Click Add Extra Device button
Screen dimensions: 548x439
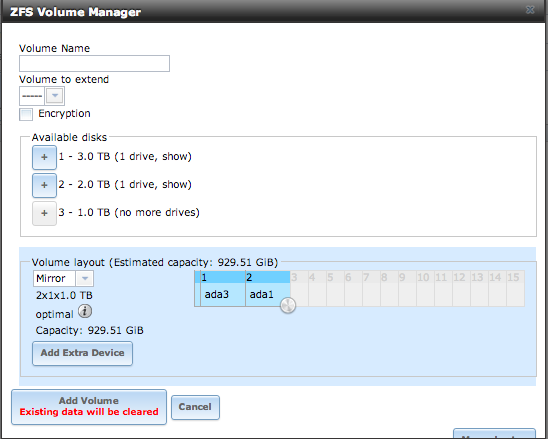82,353
